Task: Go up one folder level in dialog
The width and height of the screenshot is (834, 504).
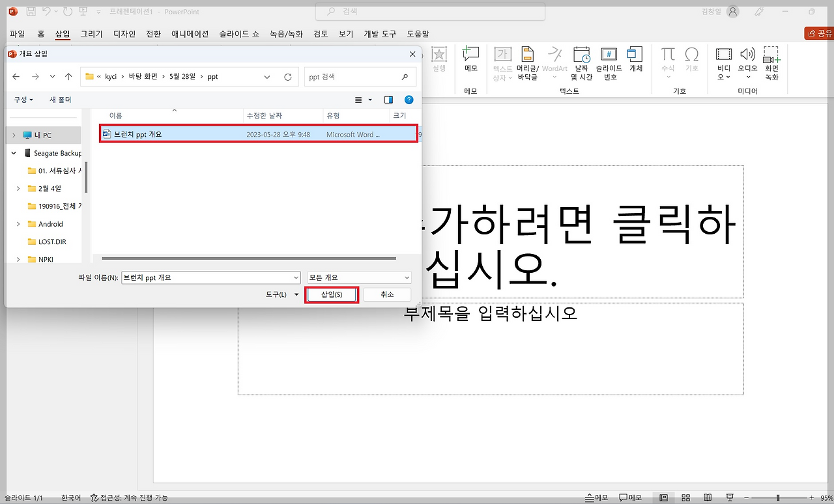Action: tap(68, 77)
